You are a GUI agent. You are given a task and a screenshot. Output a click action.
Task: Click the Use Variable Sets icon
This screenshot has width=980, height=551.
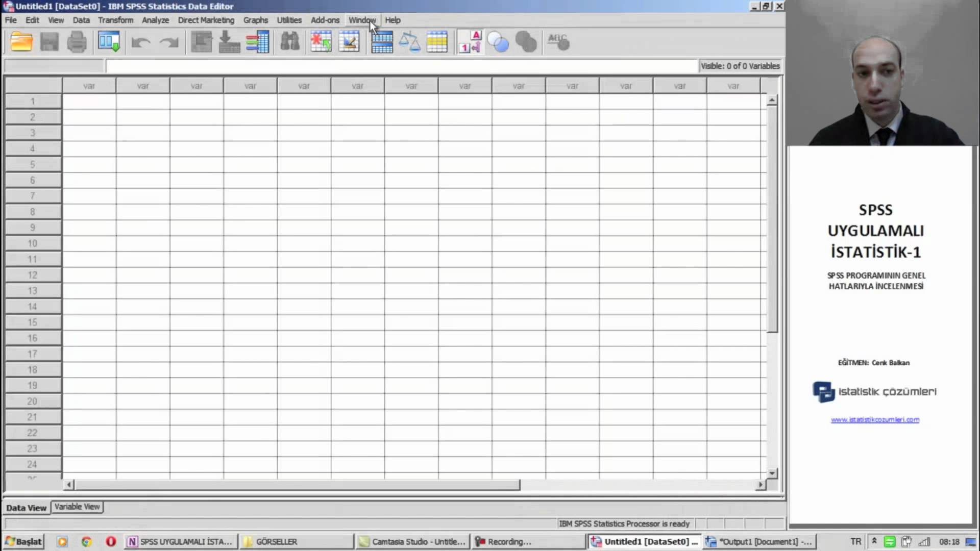(498, 42)
